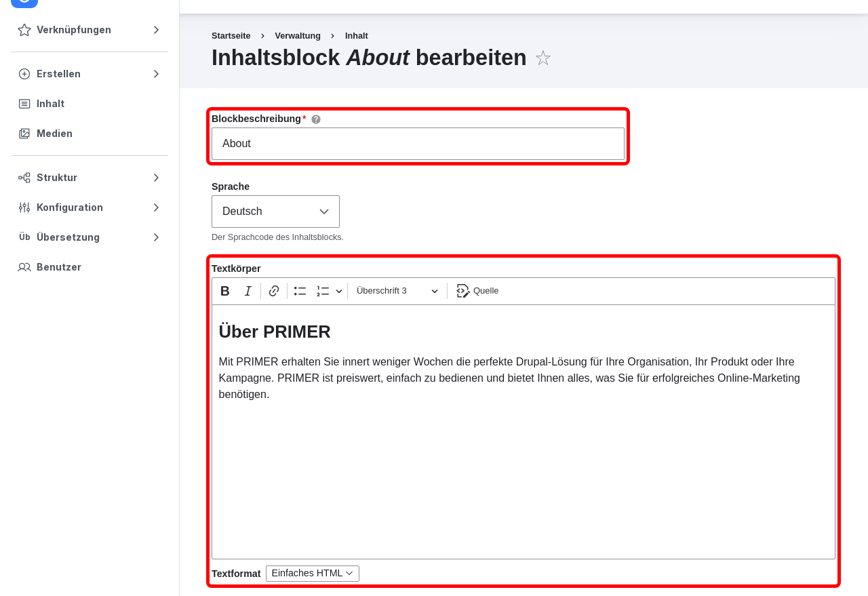Open help for Blockbeschreibung field
This screenshot has height=596, width=868.
tap(316, 119)
